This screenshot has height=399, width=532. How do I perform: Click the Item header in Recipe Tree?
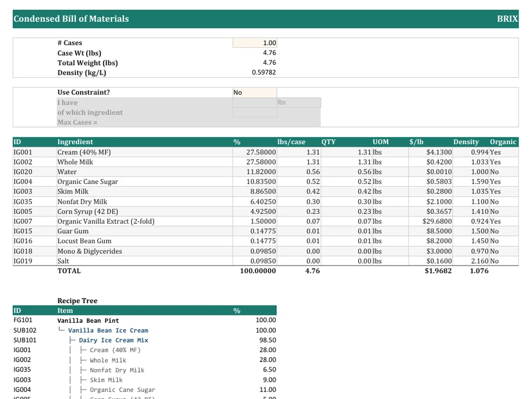point(65,310)
